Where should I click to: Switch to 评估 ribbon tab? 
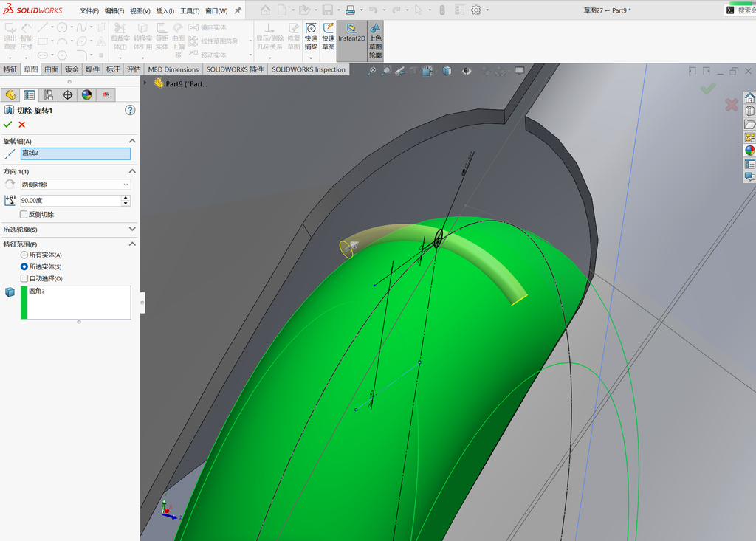134,69
